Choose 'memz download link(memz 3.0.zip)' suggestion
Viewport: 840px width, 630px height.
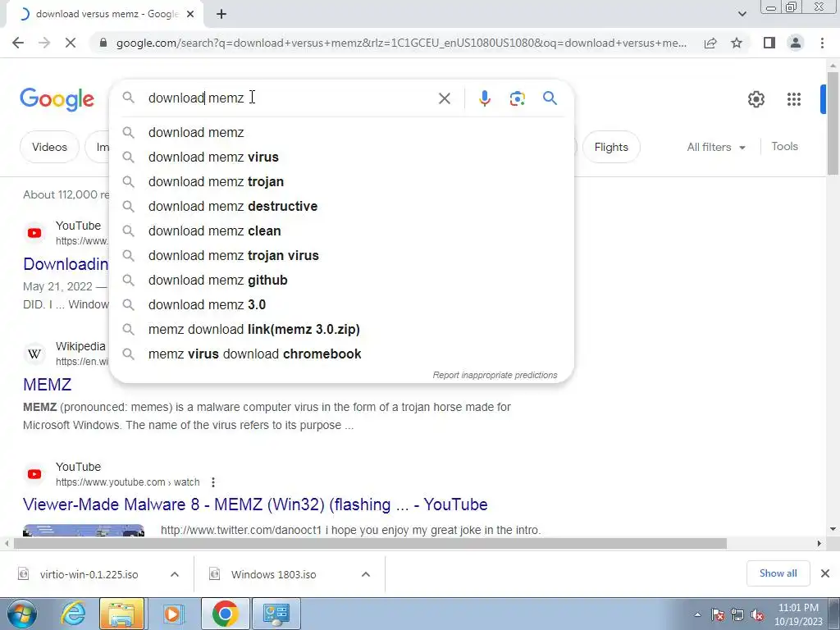(342, 330)
